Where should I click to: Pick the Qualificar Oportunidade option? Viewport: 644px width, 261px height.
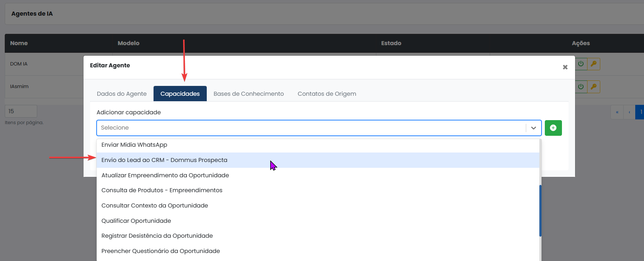click(318, 221)
